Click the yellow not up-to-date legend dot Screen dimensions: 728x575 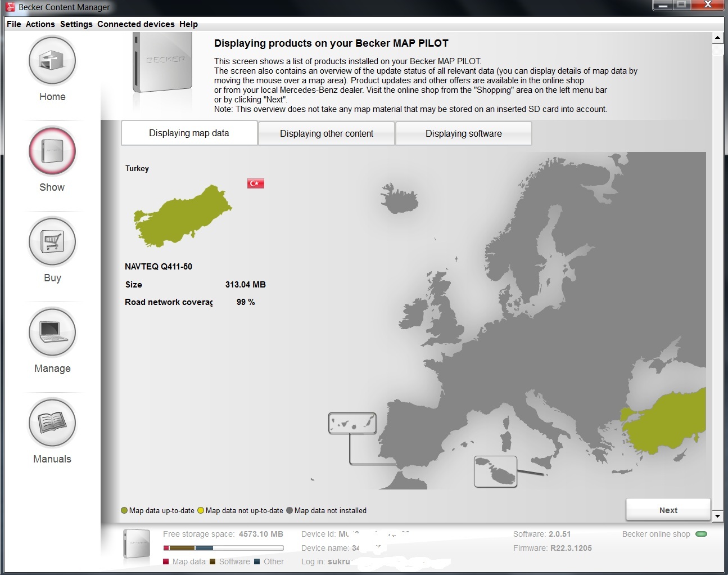point(201,510)
